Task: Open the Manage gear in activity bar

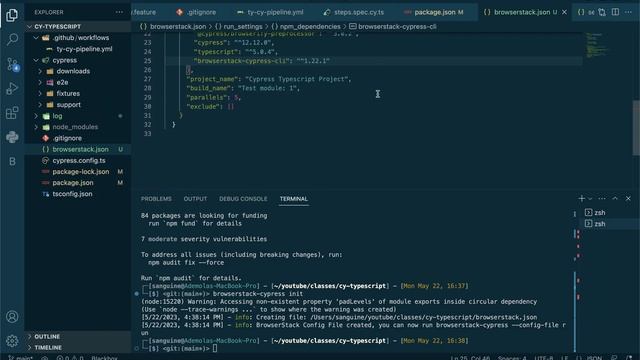Action: [12, 340]
